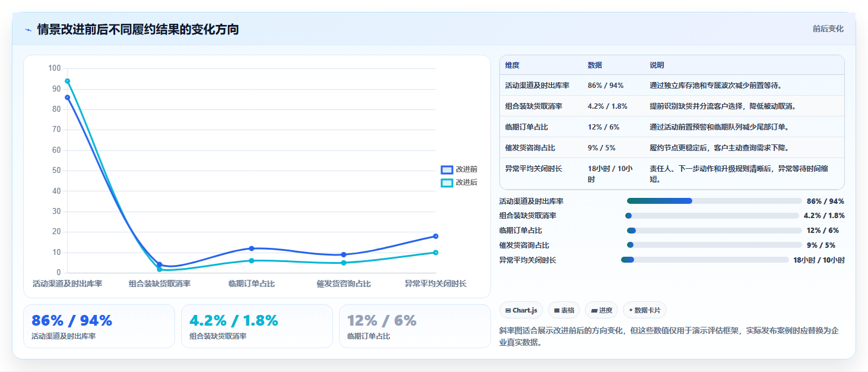Click the 催发货咨询占比 table row label
868x372 pixels.
point(530,148)
